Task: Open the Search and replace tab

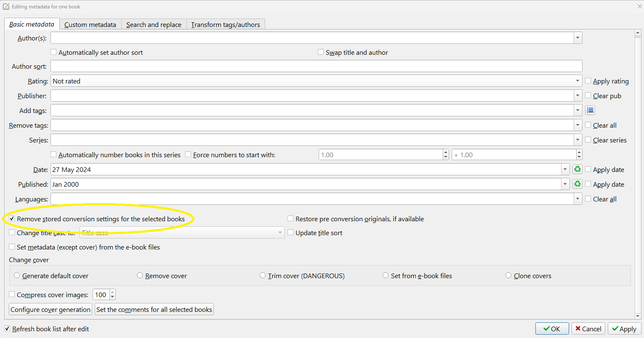Action: coord(154,24)
